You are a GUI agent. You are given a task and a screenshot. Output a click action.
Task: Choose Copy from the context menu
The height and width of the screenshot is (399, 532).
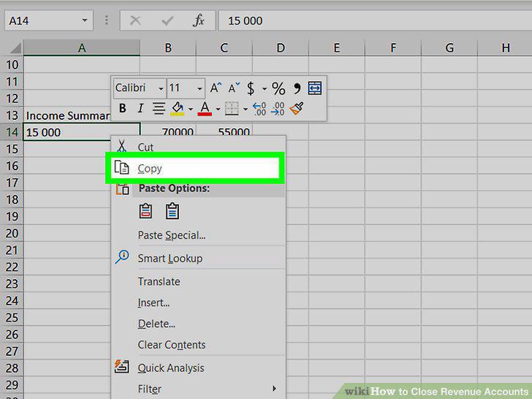pyautogui.click(x=195, y=168)
